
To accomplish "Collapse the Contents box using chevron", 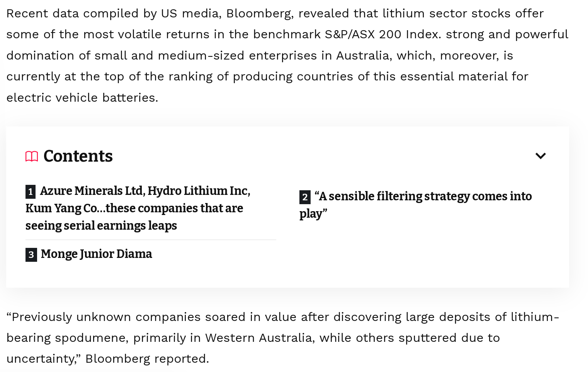I will coord(540,156).
